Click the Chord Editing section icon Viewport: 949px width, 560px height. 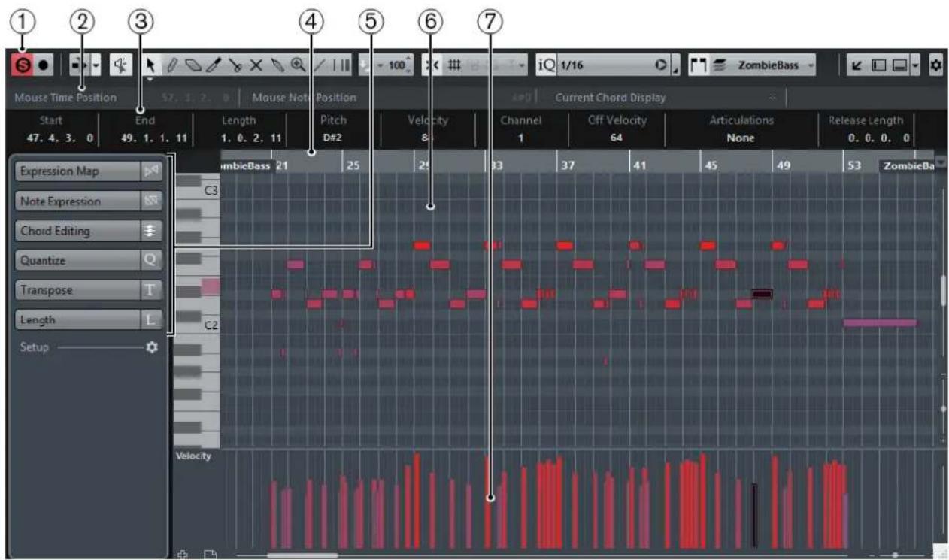pos(152,231)
